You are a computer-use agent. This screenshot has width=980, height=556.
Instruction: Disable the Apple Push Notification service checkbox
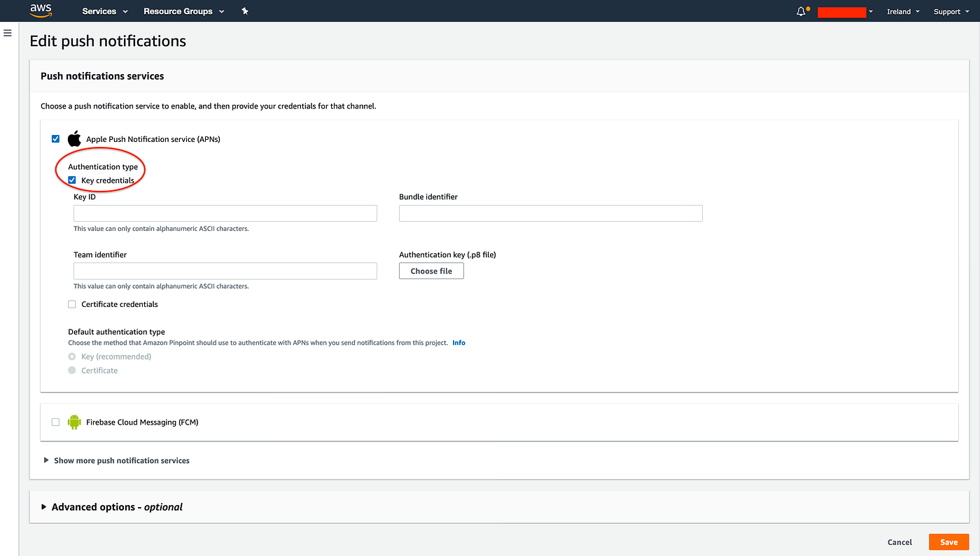(x=55, y=138)
